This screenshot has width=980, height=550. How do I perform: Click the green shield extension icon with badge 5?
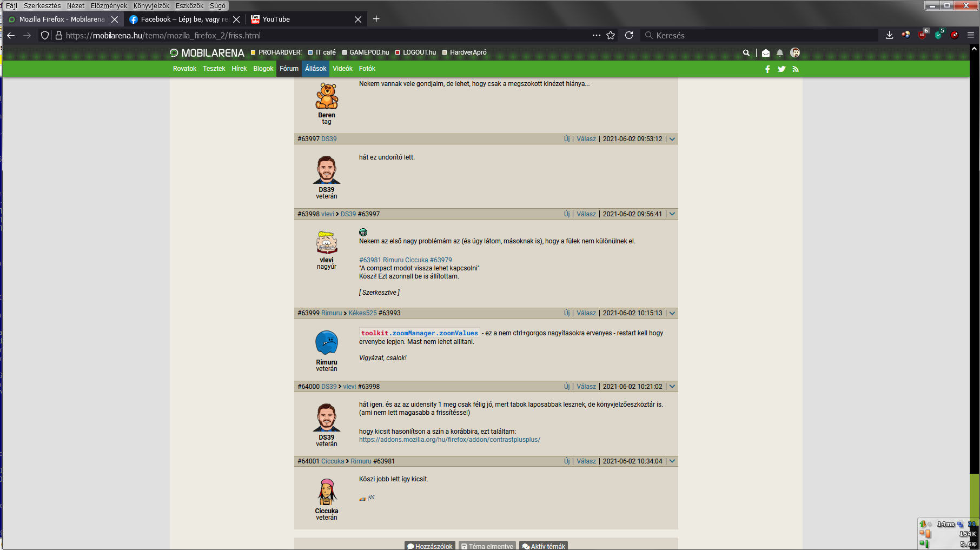(x=939, y=35)
